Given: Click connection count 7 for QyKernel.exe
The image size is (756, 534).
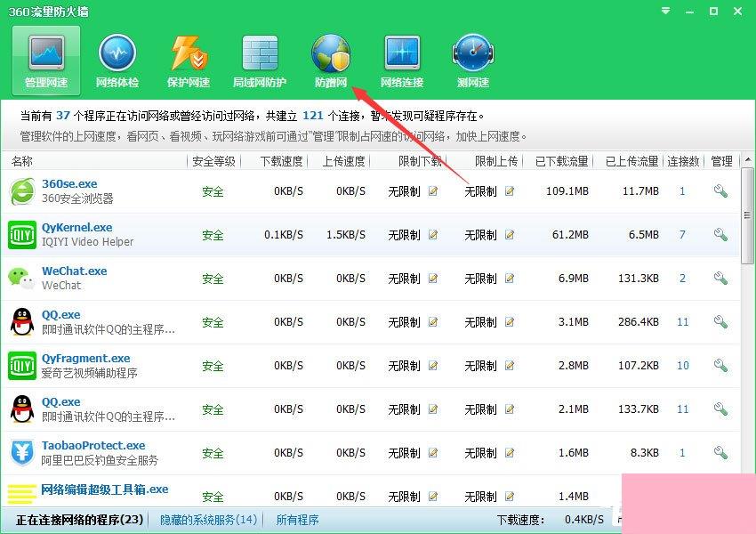Looking at the screenshot, I should [x=682, y=234].
